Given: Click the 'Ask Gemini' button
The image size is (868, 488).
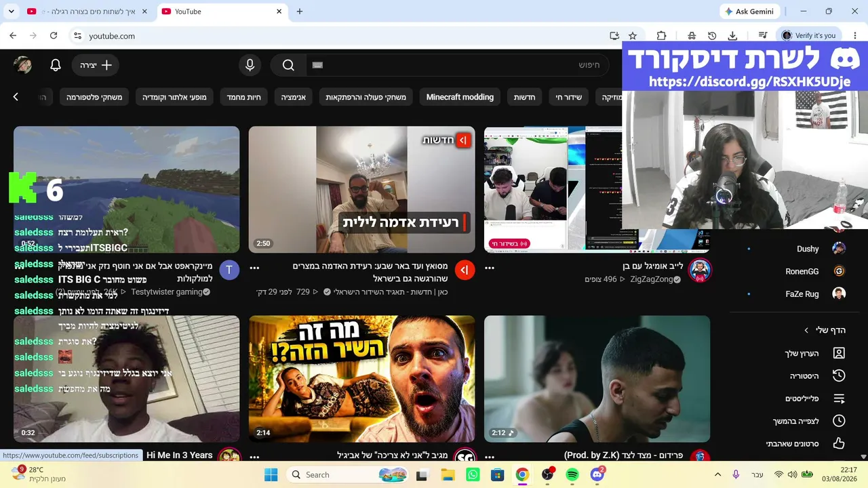Looking at the screenshot, I should point(749,12).
